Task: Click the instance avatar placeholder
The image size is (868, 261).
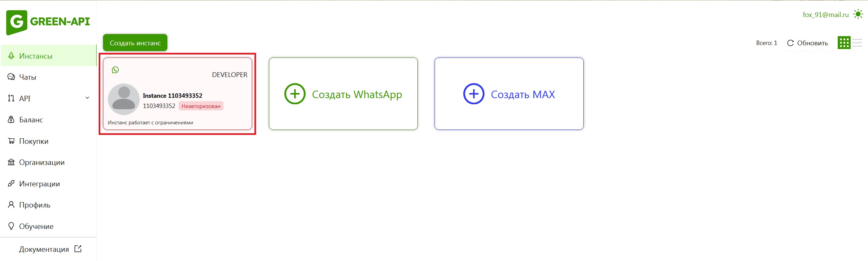Action: pyautogui.click(x=123, y=99)
